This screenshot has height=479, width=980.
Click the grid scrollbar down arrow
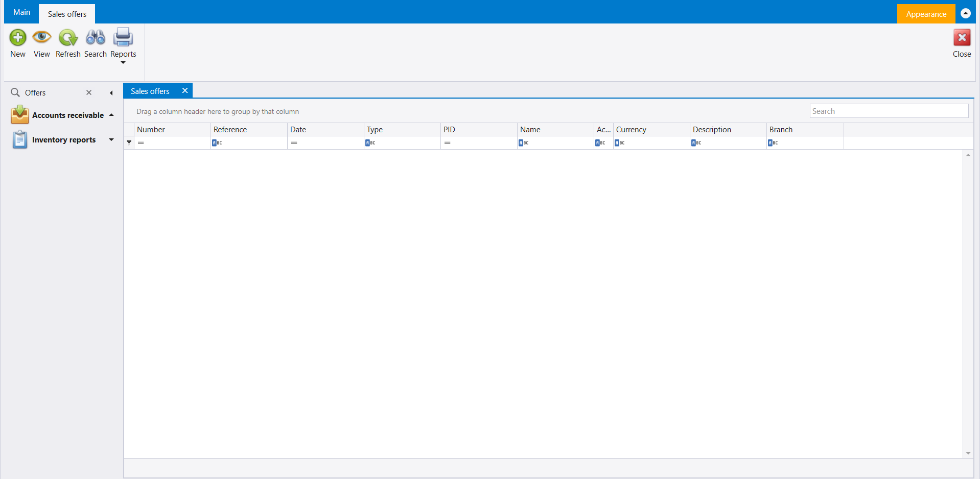[x=968, y=453]
